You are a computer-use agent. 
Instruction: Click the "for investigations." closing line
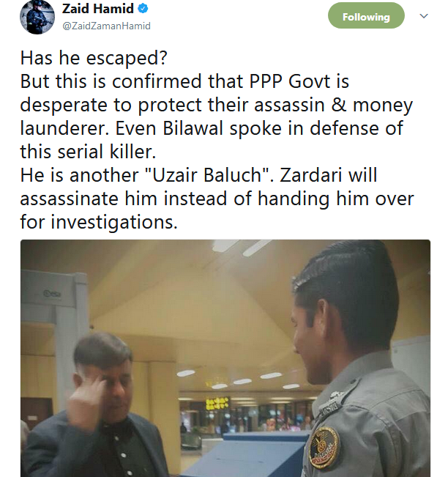[99, 222]
